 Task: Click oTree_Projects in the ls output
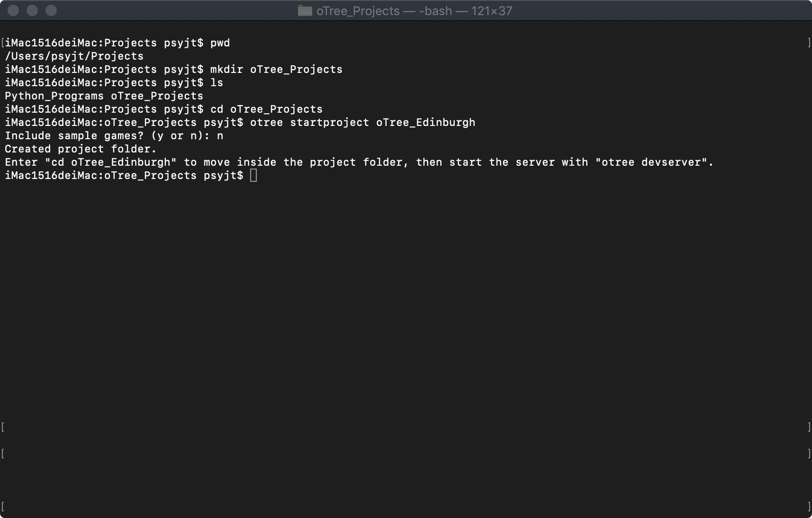(157, 96)
